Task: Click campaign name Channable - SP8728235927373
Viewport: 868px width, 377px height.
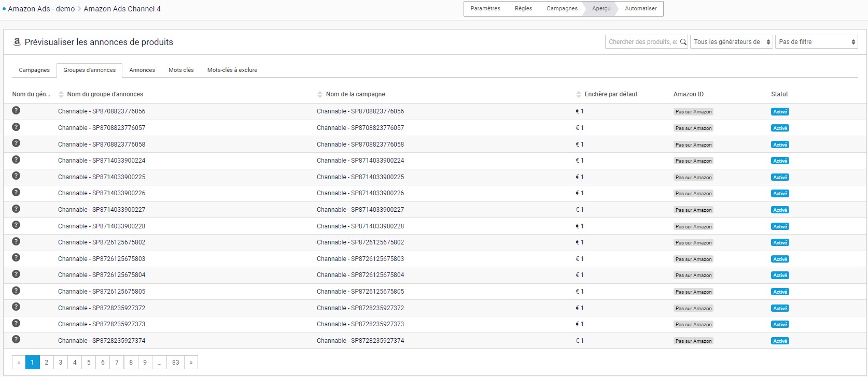Action: (x=360, y=324)
